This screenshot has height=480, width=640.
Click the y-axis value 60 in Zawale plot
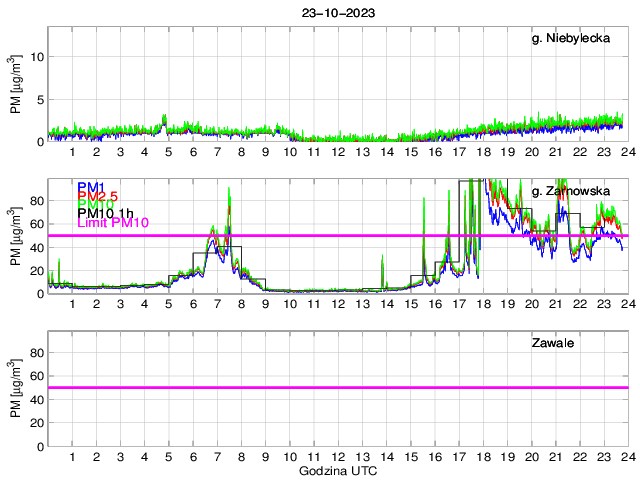tap(37, 376)
